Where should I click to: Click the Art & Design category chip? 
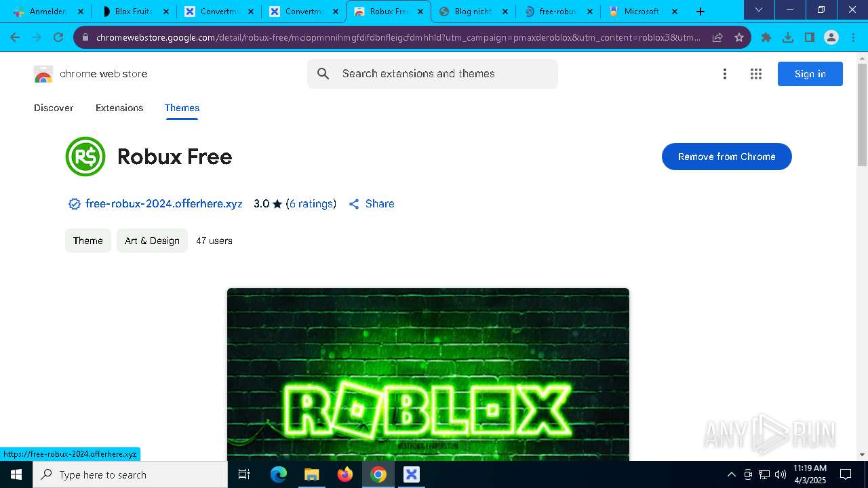tap(152, 241)
